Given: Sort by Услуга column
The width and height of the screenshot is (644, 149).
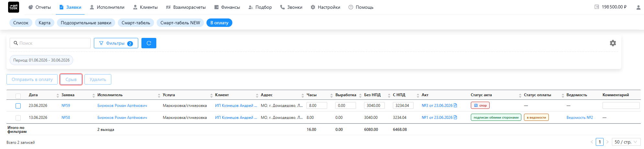Looking at the screenshot, I should pyautogui.click(x=211, y=95).
